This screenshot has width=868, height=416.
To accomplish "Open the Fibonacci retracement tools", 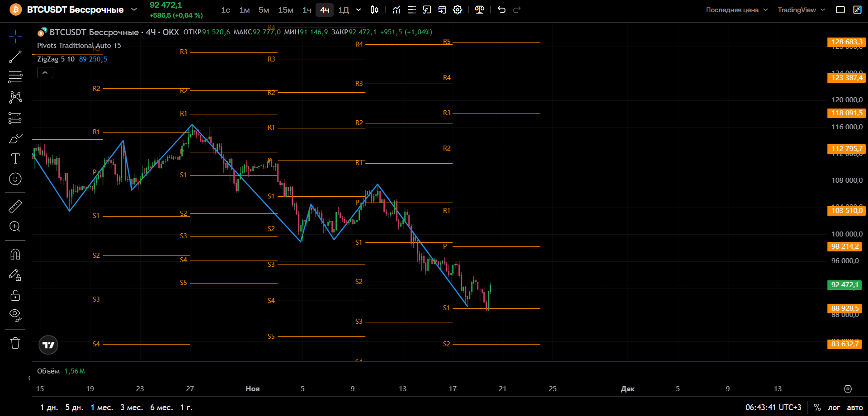I will 15,77.
